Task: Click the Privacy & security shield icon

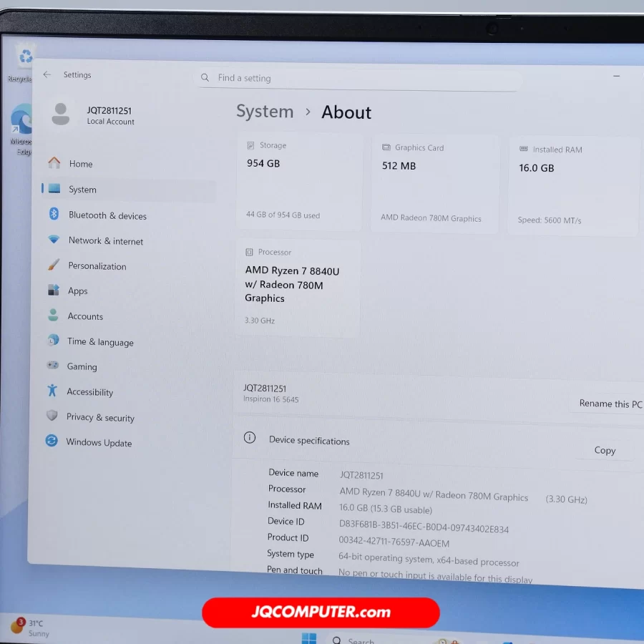Action: click(52, 416)
